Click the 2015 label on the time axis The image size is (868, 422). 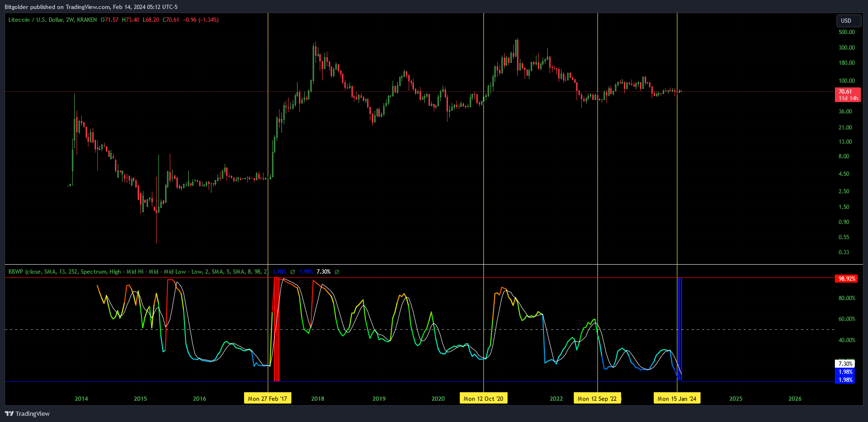coord(140,399)
